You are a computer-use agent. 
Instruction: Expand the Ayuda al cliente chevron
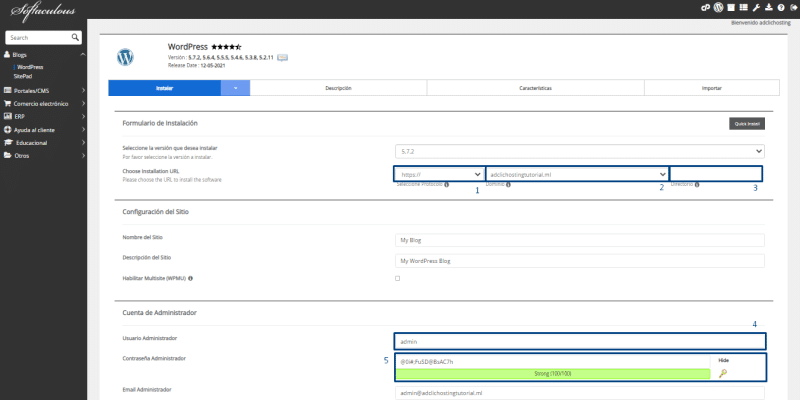click(x=83, y=130)
